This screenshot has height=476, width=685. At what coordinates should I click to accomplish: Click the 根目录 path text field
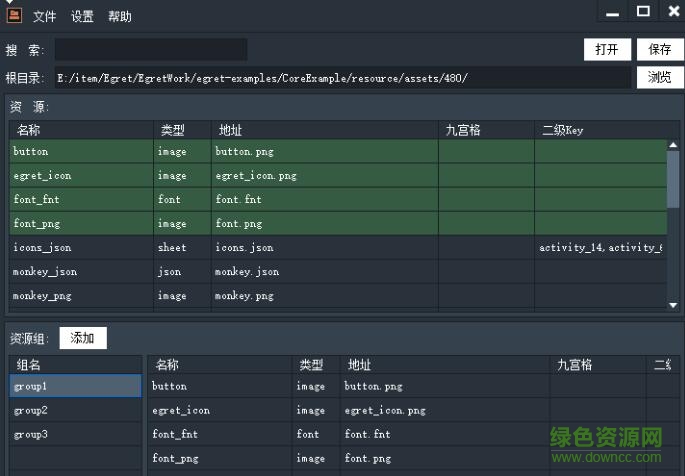340,78
